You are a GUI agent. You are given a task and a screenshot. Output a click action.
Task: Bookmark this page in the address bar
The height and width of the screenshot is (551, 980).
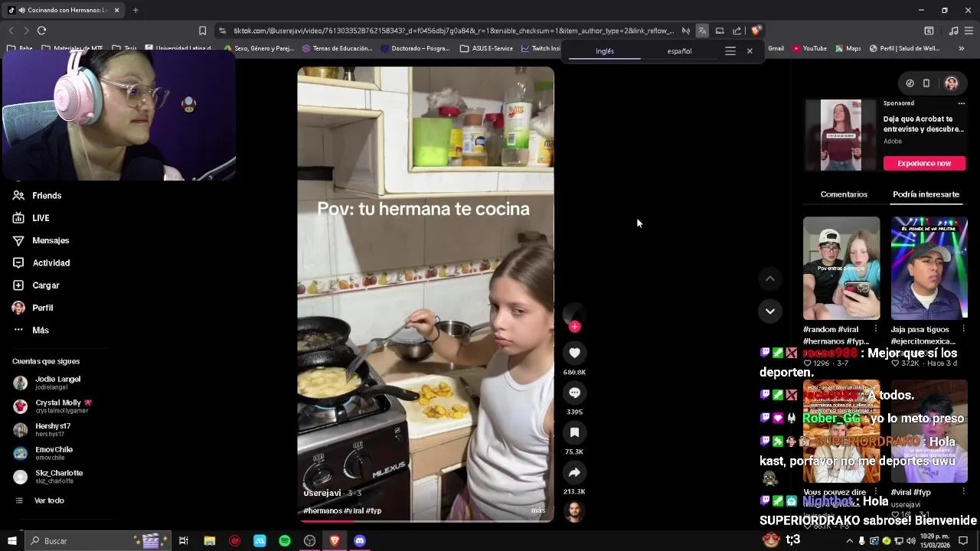[x=202, y=31]
